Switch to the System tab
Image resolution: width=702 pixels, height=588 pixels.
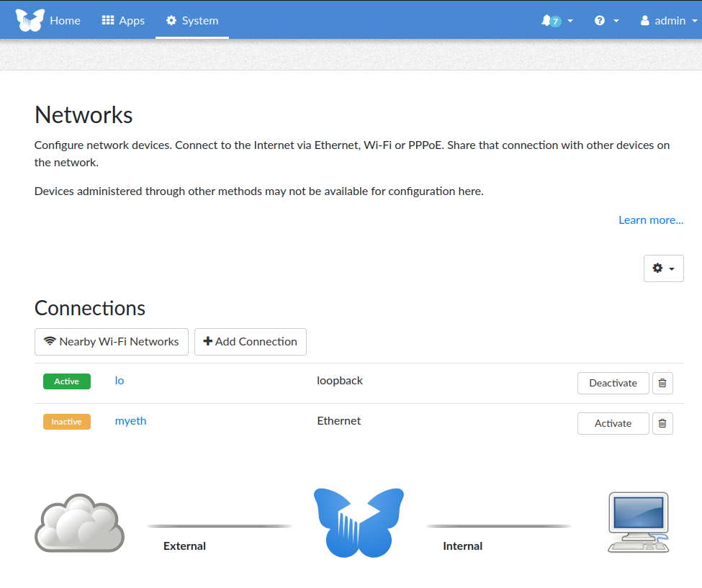192,20
